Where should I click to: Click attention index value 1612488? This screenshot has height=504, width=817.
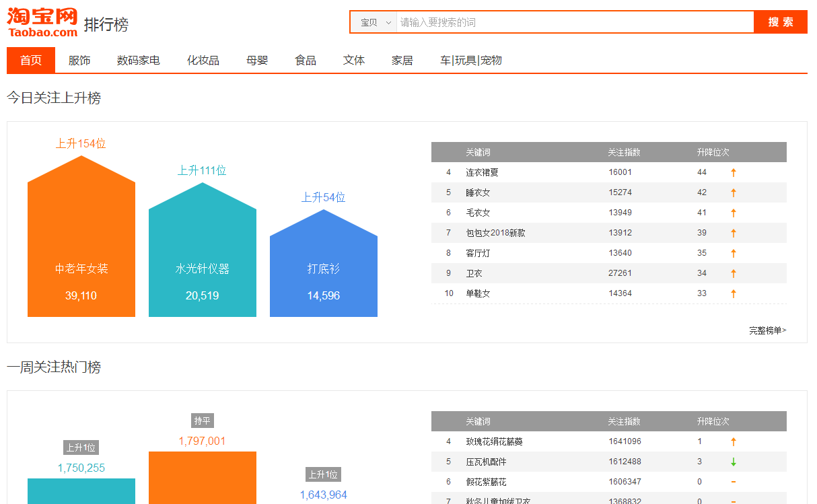(x=625, y=462)
